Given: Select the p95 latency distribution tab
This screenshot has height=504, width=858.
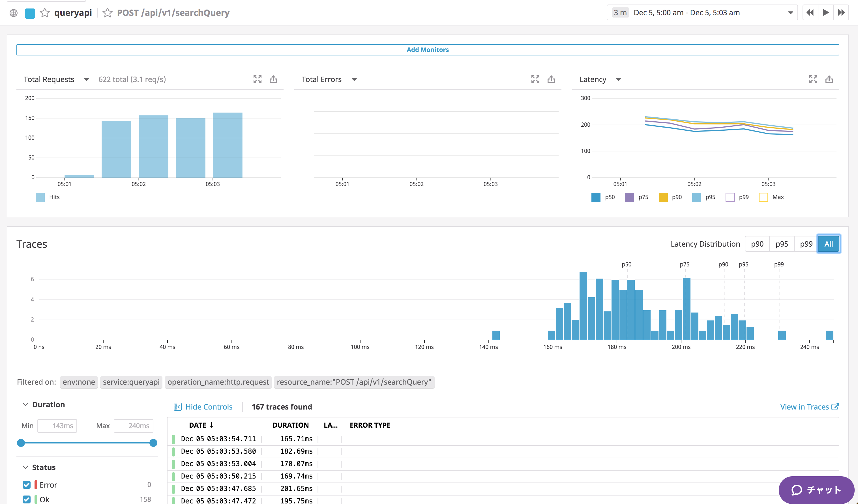Looking at the screenshot, I should coord(782,244).
